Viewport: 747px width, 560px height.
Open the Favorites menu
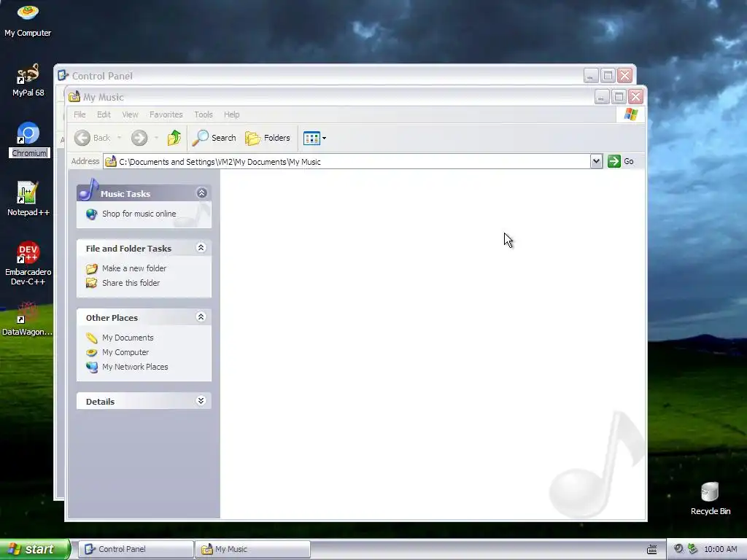[166, 114]
